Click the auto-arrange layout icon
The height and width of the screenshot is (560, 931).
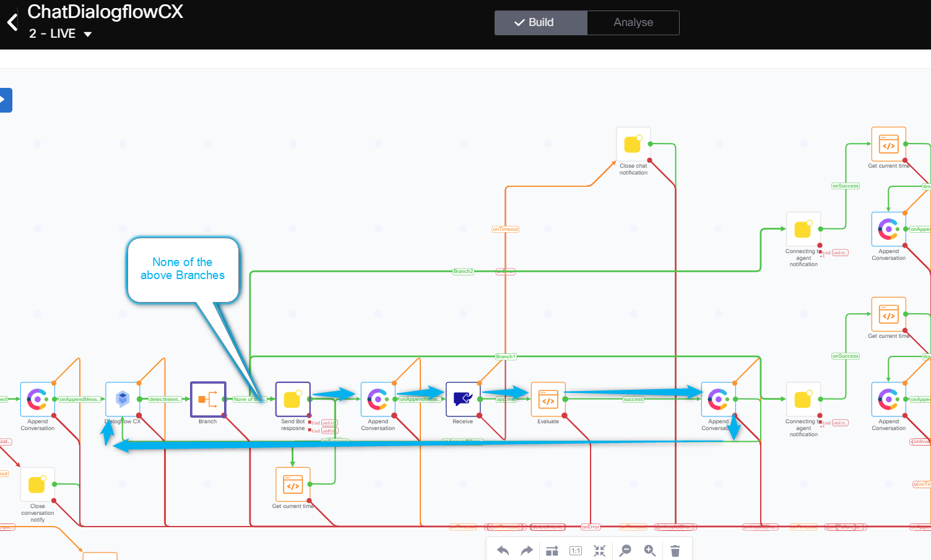pyautogui.click(x=552, y=551)
